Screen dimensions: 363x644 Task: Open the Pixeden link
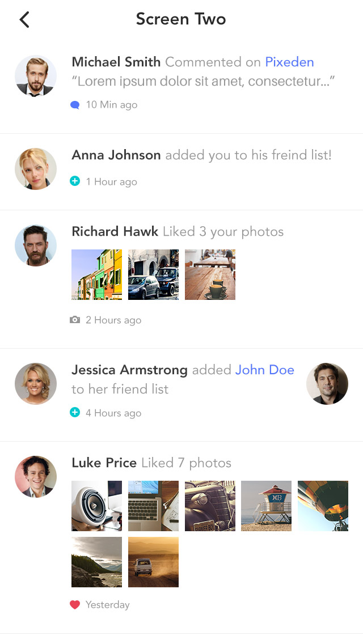click(x=289, y=62)
